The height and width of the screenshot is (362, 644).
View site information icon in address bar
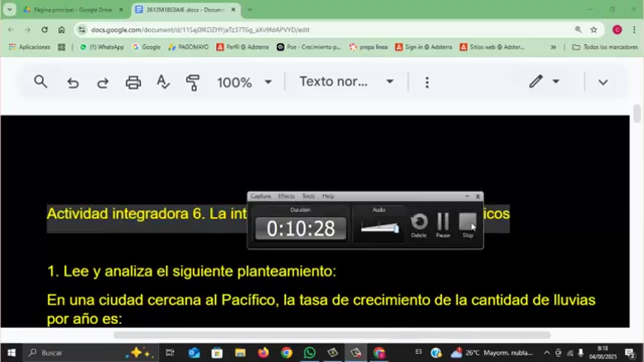pos(82,30)
